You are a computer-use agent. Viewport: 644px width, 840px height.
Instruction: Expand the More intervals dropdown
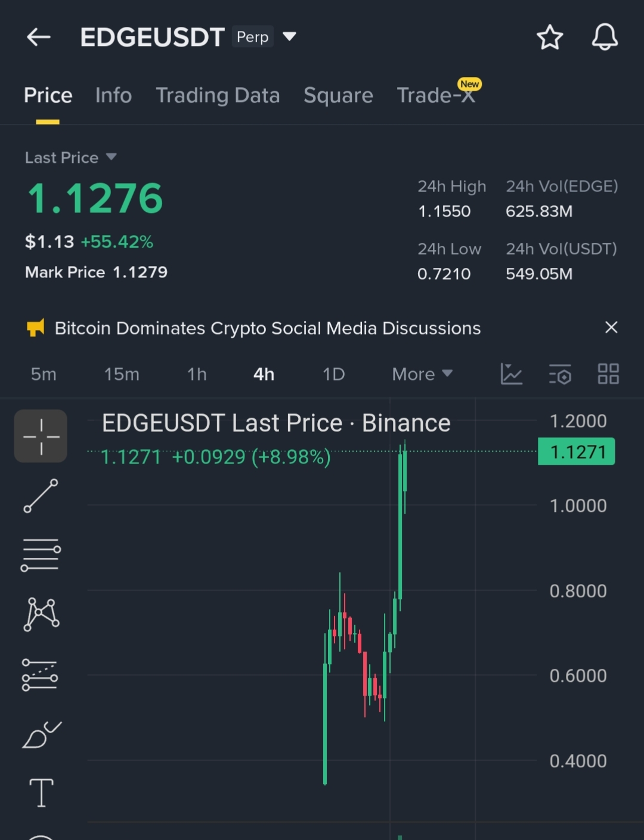click(x=422, y=374)
